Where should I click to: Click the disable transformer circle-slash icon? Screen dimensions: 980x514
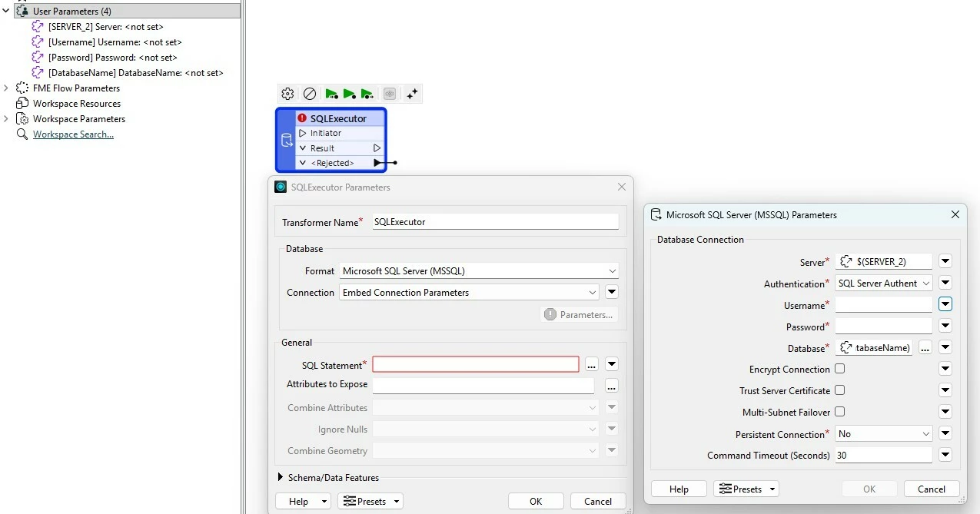click(310, 94)
